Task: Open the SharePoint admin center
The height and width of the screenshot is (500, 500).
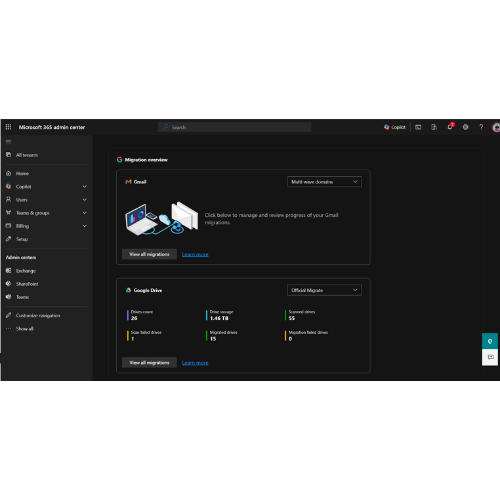Action: coord(27,284)
